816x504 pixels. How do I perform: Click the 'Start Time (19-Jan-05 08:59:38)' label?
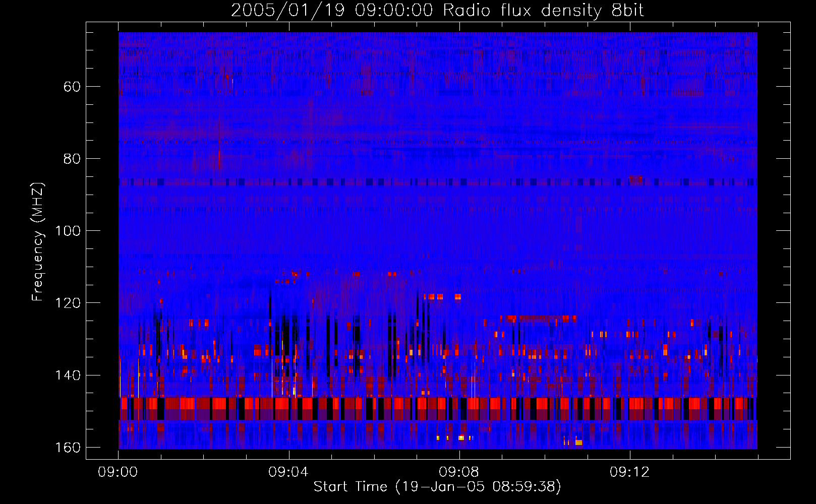[437, 487]
